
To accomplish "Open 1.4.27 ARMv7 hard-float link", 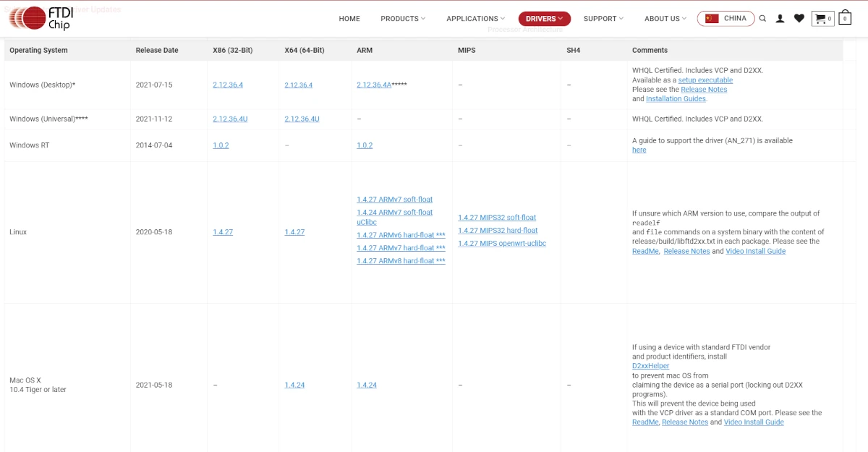I will (401, 248).
